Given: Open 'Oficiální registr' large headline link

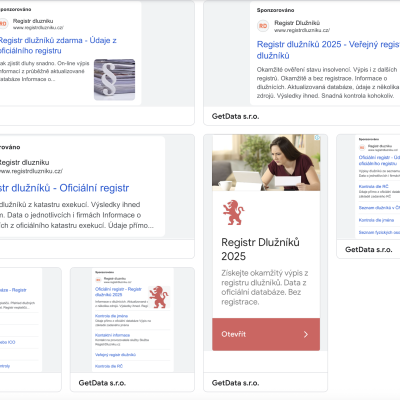Looking at the screenshot, I should 64,188.
